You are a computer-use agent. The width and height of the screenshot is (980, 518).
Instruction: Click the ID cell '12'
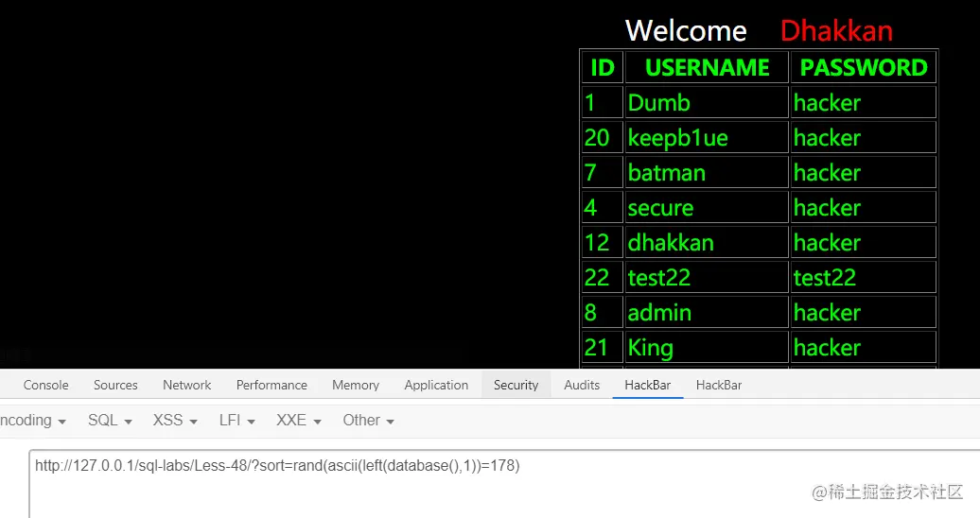click(x=603, y=242)
